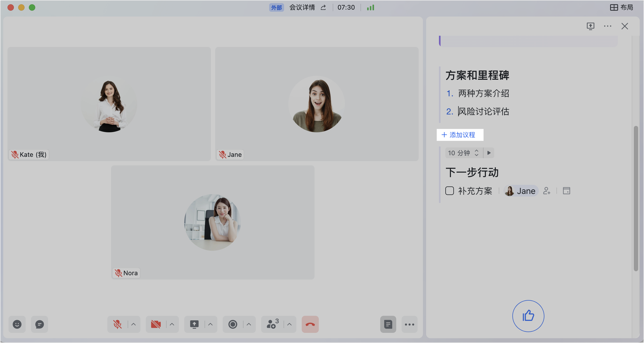Select the 两种方案介绍 agenda item

pyautogui.click(x=484, y=93)
